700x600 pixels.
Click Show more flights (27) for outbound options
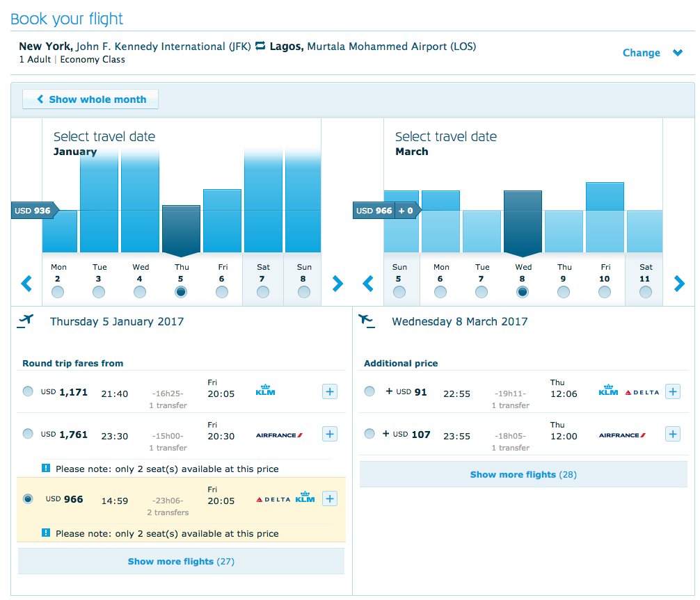(181, 561)
